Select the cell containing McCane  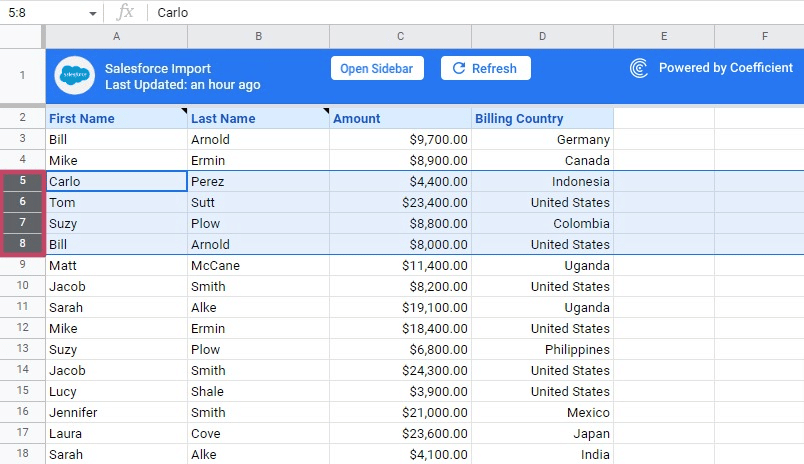click(258, 266)
